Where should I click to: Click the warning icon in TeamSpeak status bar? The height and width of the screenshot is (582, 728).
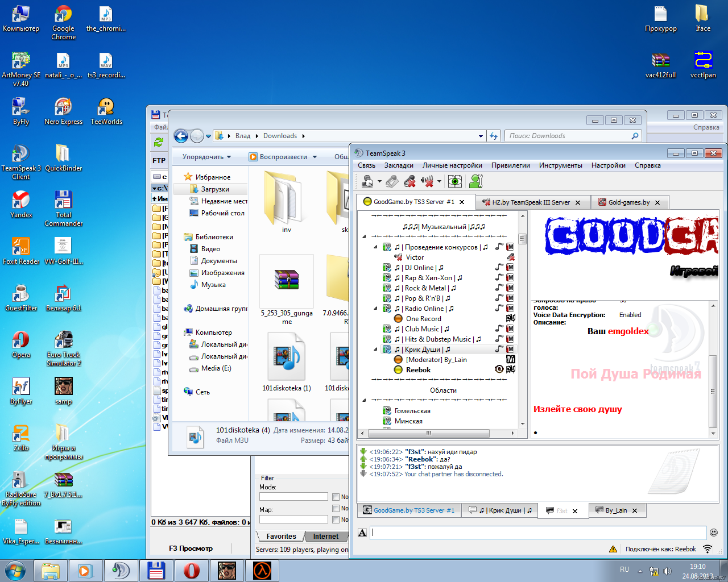(x=613, y=549)
